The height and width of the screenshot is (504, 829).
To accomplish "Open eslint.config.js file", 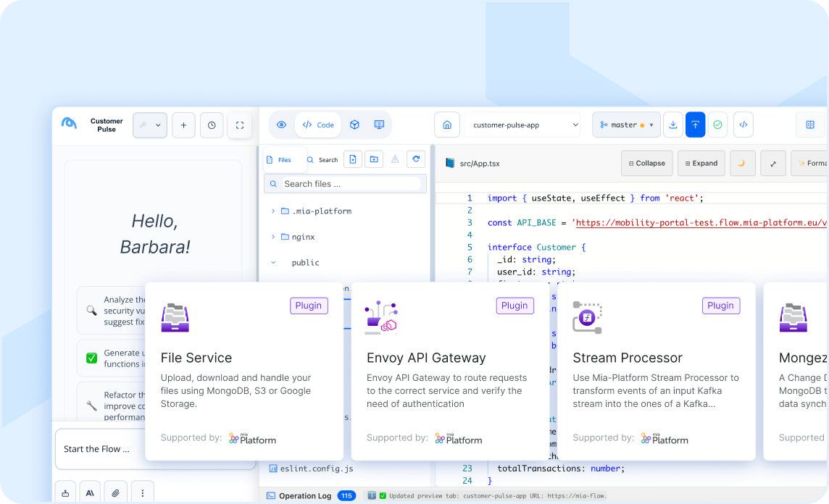I will [x=312, y=468].
